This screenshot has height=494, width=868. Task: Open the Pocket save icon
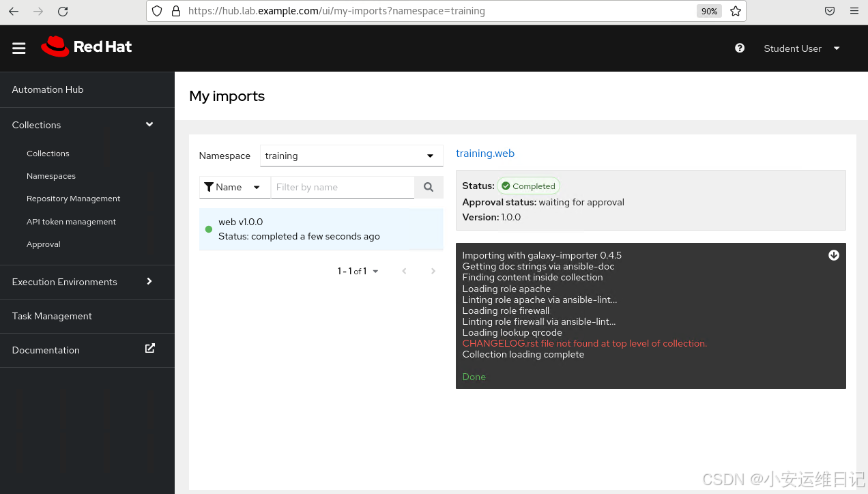point(830,11)
